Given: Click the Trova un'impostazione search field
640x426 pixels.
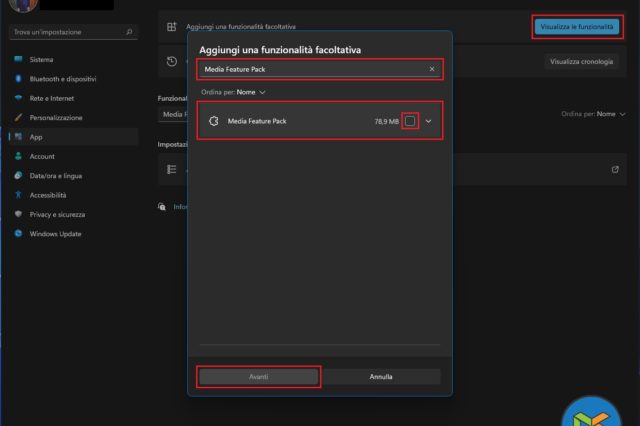Looking at the screenshot, I should (68, 32).
